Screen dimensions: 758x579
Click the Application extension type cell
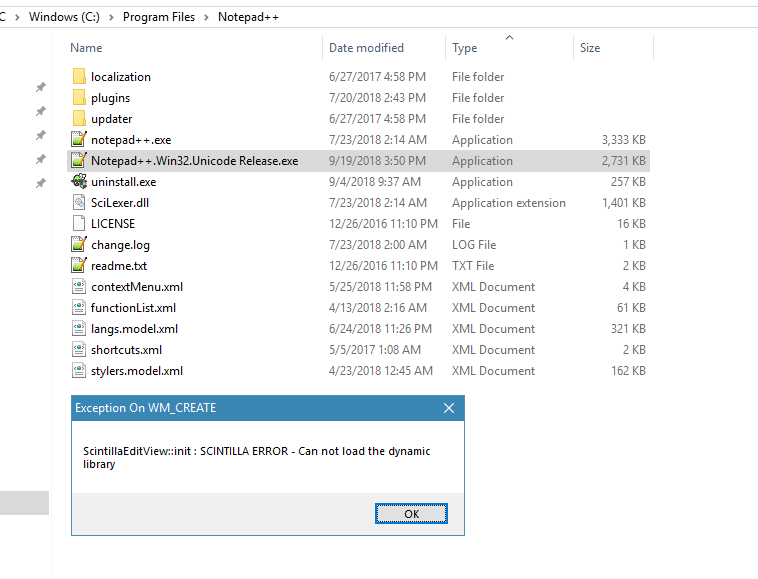click(509, 203)
